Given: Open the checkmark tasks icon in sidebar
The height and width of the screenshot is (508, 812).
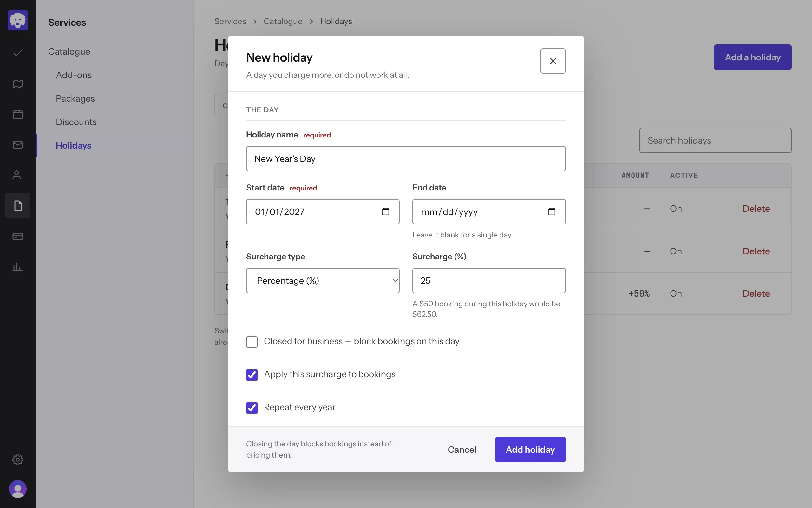Looking at the screenshot, I should point(18,53).
